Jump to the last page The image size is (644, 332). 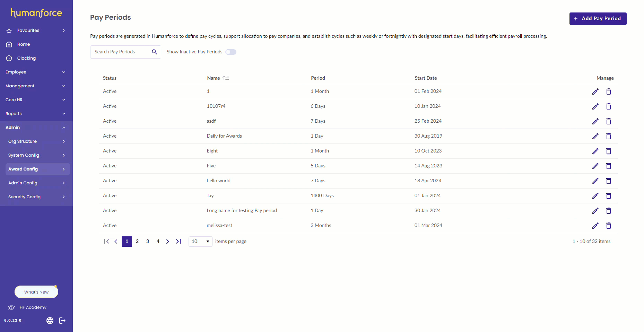pyautogui.click(x=179, y=242)
